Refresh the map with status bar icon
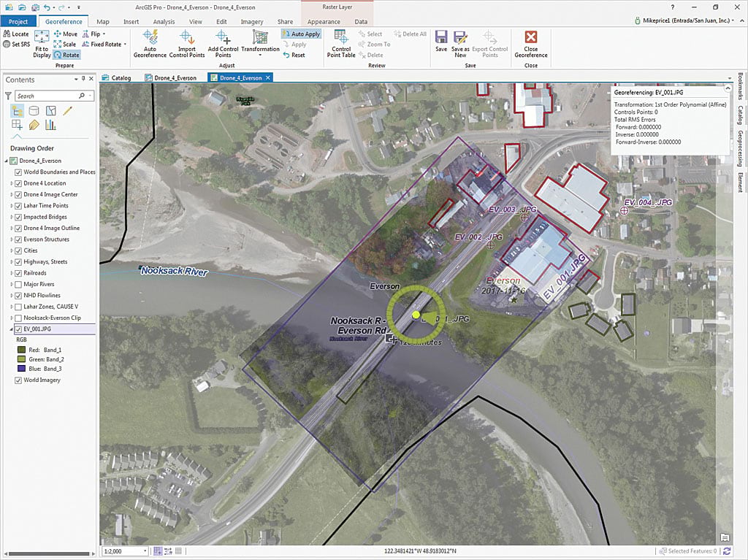Image resolution: width=748 pixels, height=560 pixels. [x=727, y=551]
